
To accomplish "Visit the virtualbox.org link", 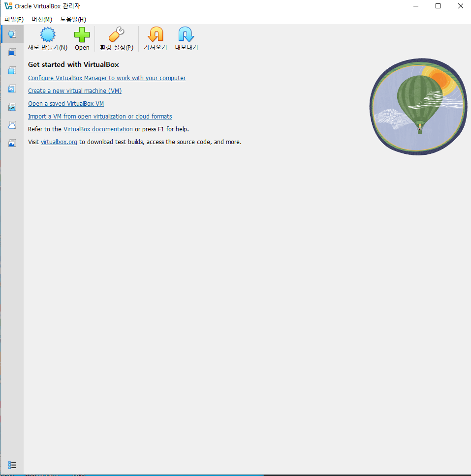I will tap(59, 142).
